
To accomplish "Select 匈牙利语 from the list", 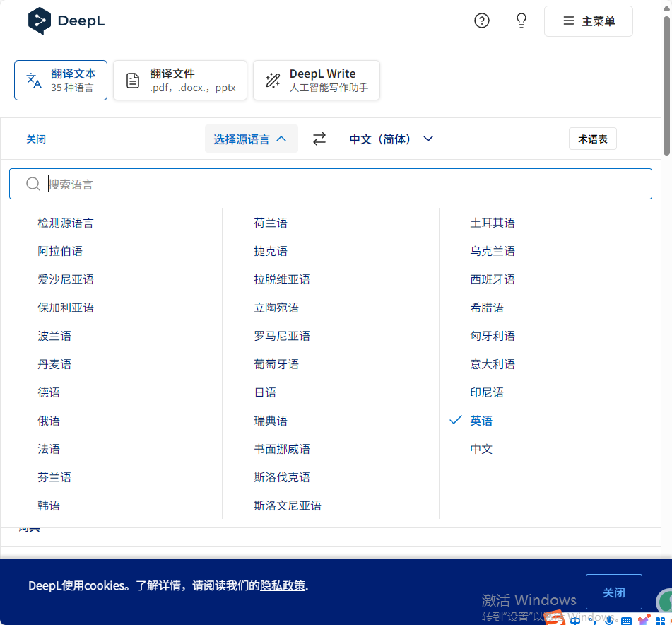I will pyautogui.click(x=493, y=336).
